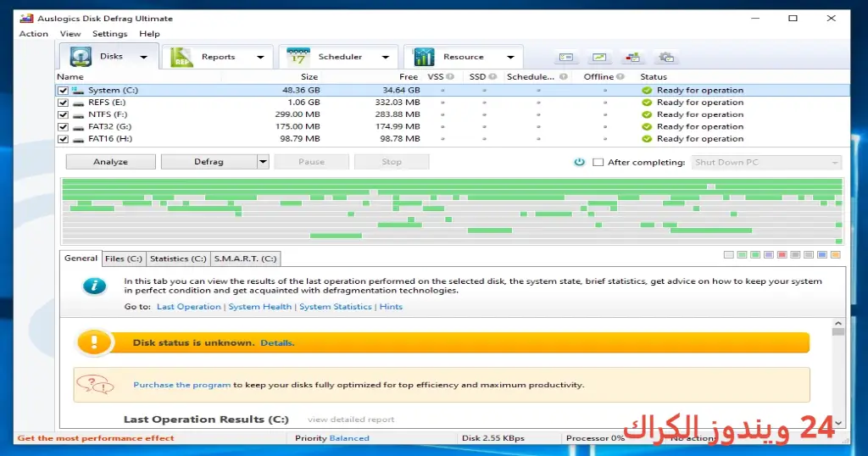868x456 pixels.
Task: Click the speech bubble icon beside Purchase text
Action: [95, 385]
